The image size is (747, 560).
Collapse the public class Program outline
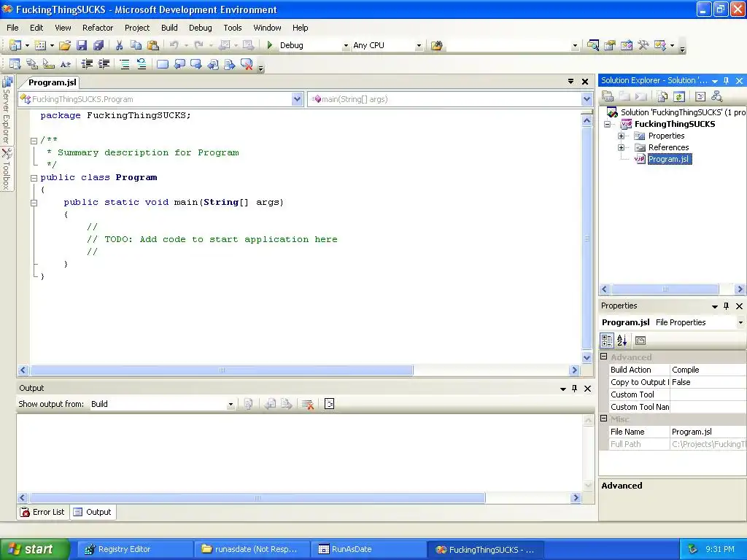[x=34, y=178]
